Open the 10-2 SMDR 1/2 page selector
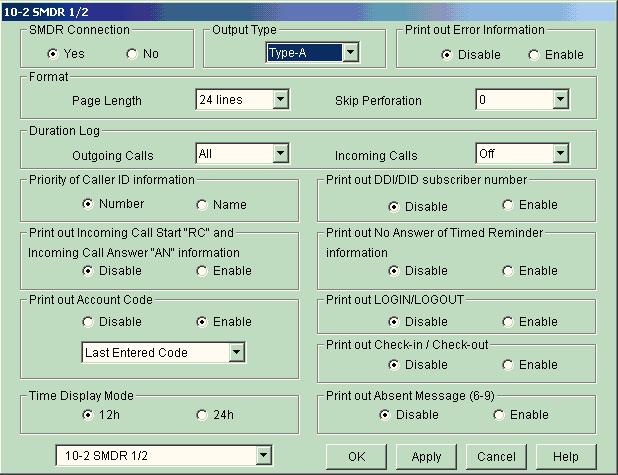618x475 pixels. 263,456
